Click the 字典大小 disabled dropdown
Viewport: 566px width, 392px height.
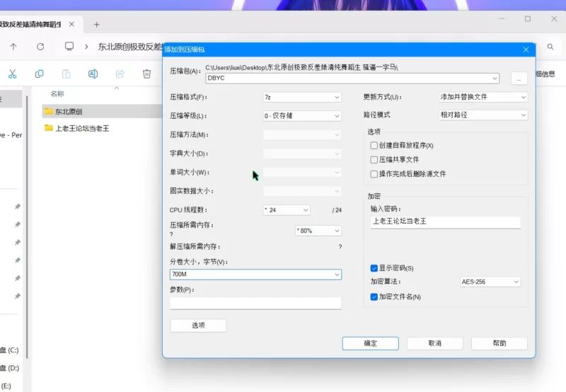point(302,154)
